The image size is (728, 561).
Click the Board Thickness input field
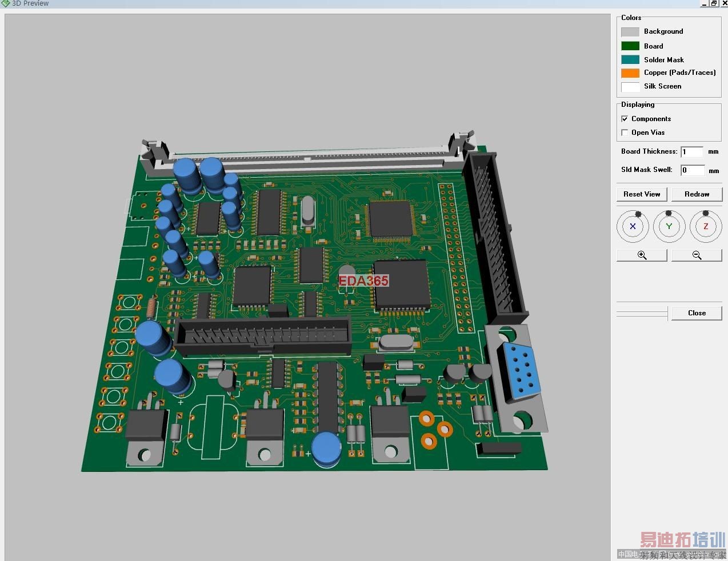pyautogui.click(x=692, y=152)
